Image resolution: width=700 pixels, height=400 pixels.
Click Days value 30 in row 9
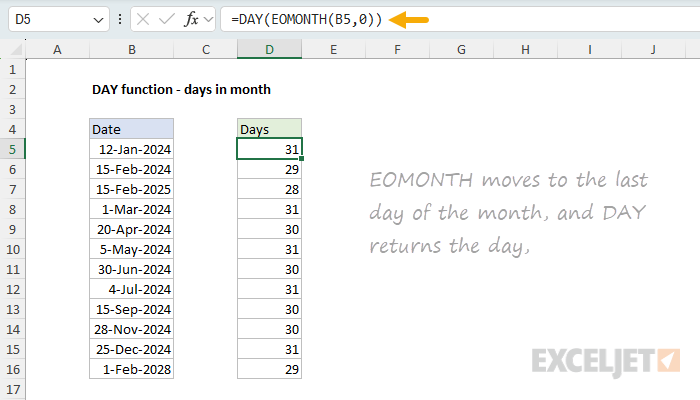270,229
